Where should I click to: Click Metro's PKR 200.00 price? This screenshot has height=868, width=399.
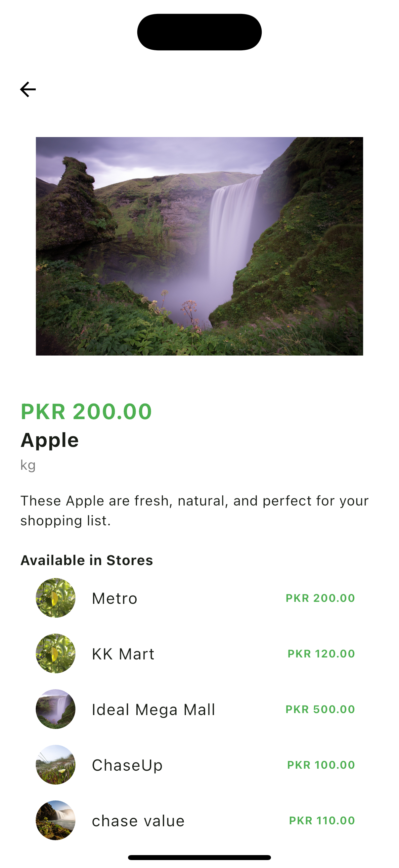320,598
